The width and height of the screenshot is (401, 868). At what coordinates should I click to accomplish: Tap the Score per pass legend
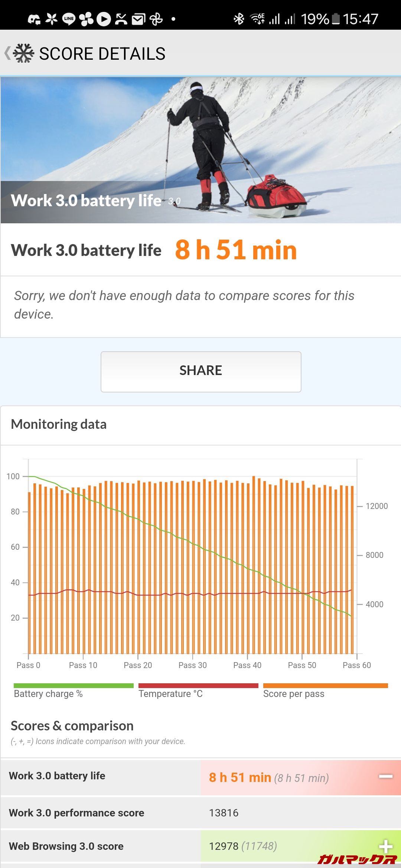click(294, 694)
